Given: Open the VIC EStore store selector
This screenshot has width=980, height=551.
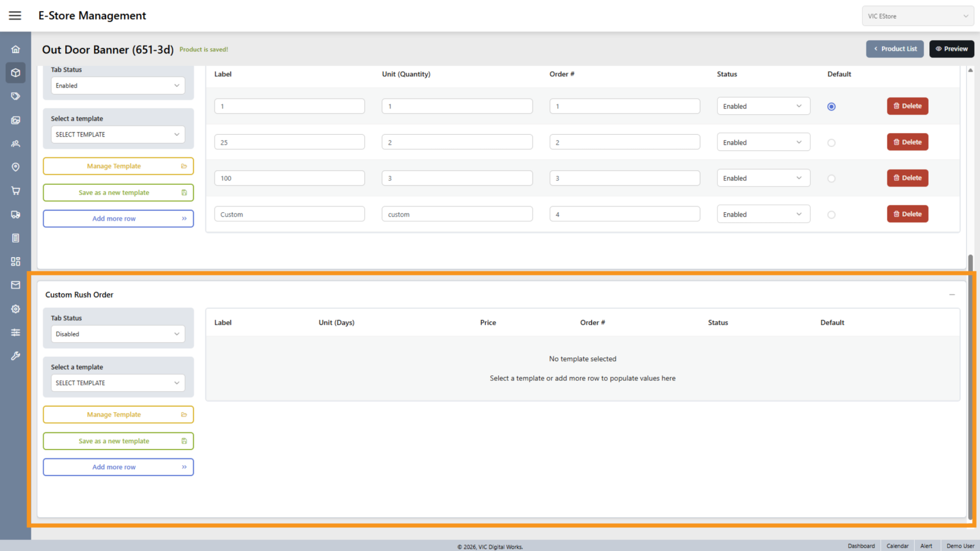Looking at the screenshot, I should (x=917, y=16).
